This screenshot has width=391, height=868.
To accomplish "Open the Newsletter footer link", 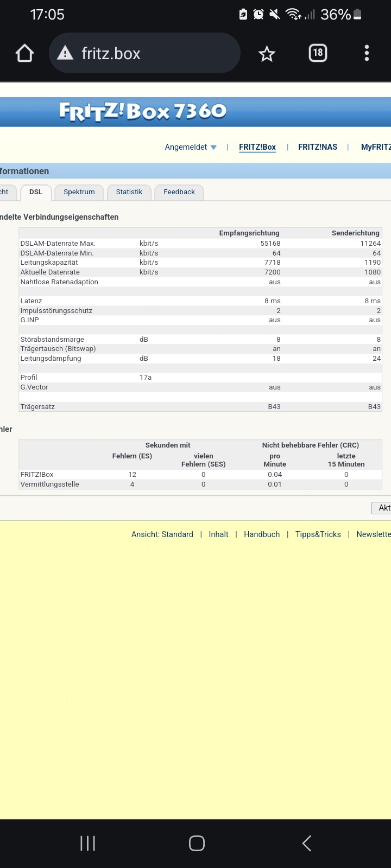I will [374, 534].
